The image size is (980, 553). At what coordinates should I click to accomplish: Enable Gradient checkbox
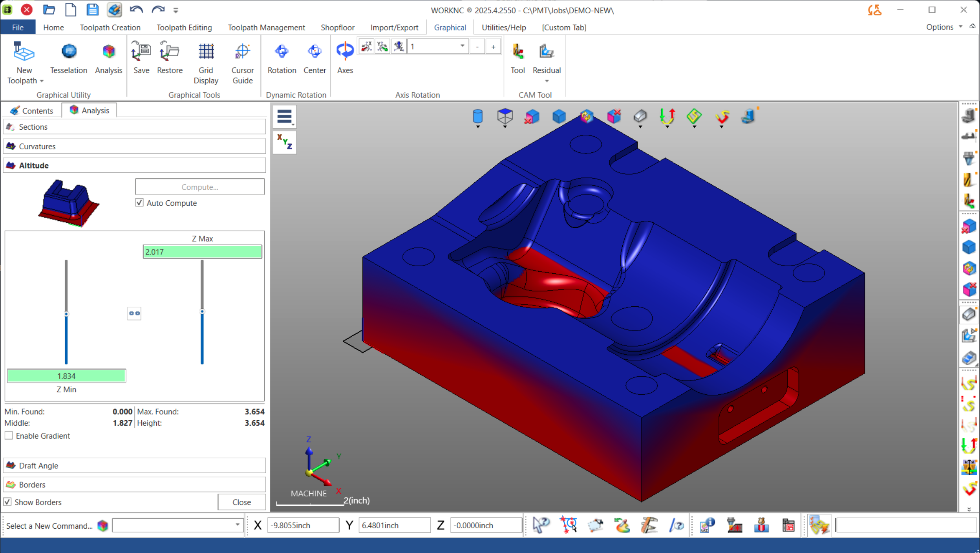coord(9,436)
